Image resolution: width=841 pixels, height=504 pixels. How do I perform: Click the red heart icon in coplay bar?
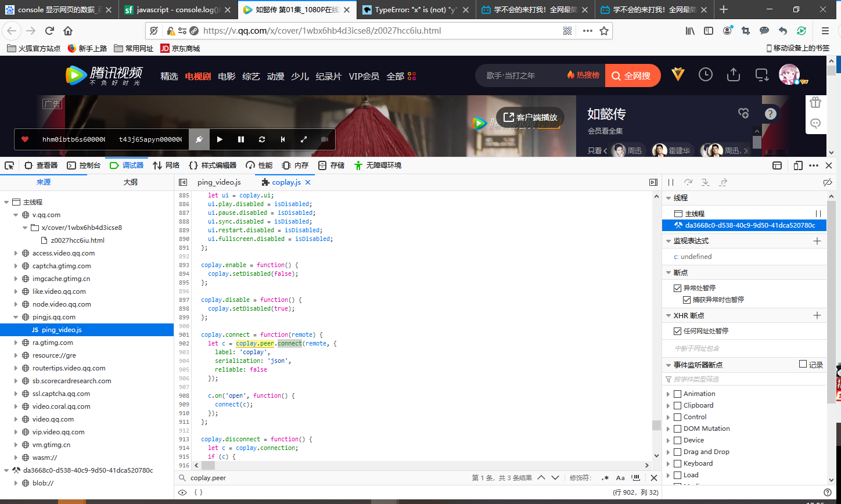coord(25,139)
